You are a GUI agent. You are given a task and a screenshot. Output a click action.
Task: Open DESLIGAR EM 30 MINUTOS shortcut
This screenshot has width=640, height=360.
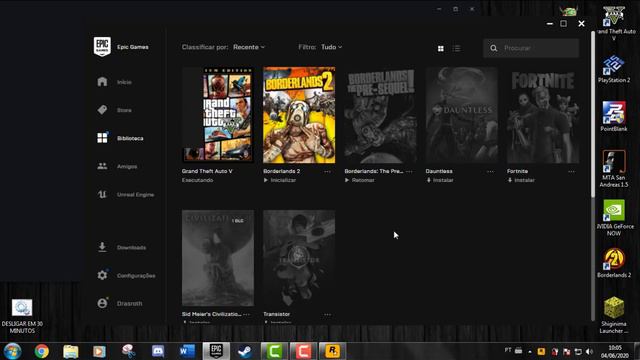[x=22, y=316]
